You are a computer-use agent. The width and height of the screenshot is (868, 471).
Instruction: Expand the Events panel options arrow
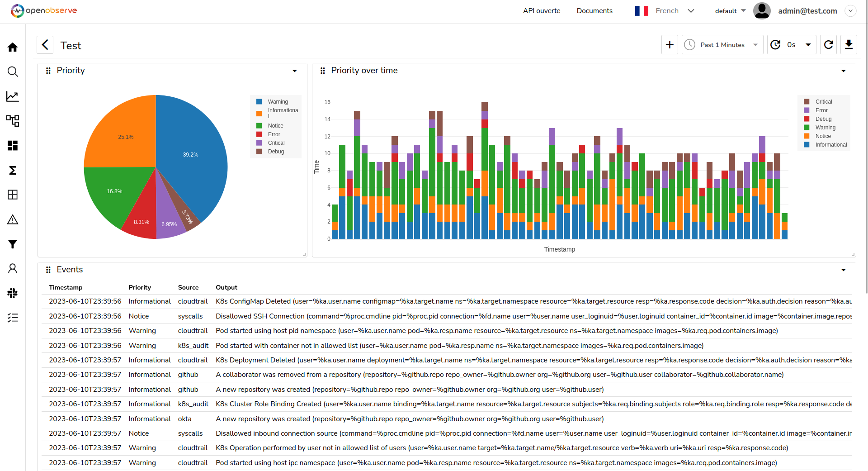coord(843,270)
